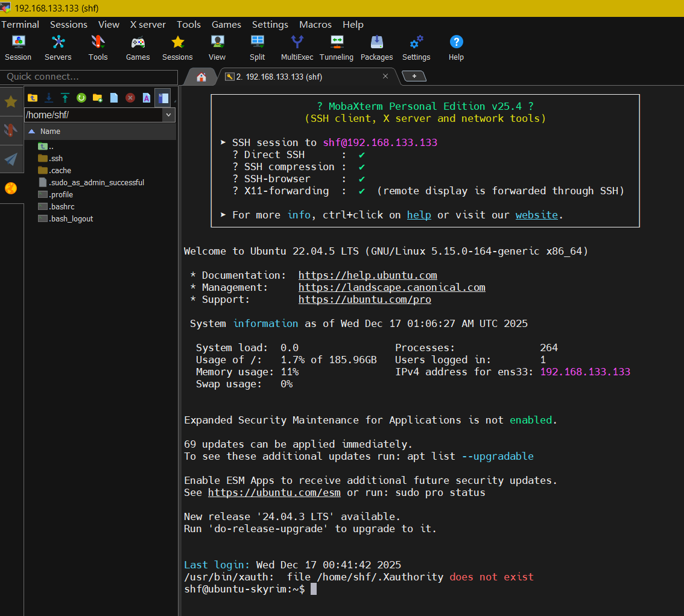Open the Tunneling toolbar icon

(x=336, y=48)
